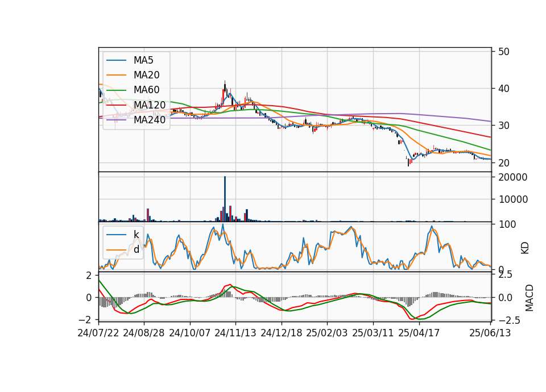Click the KD axis value 100
Image resolution: width=546 pixels, height=392 pixels.
(x=507, y=224)
